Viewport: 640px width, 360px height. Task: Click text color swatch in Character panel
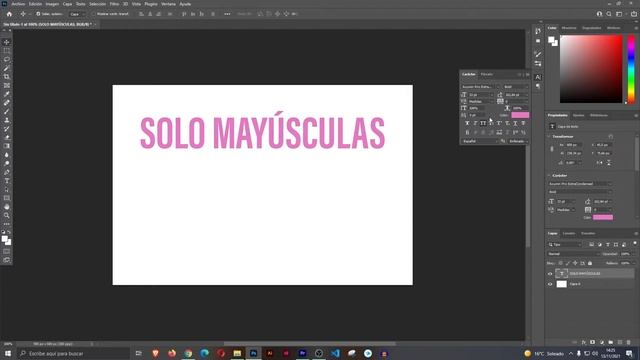pyautogui.click(x=520, y=115)
